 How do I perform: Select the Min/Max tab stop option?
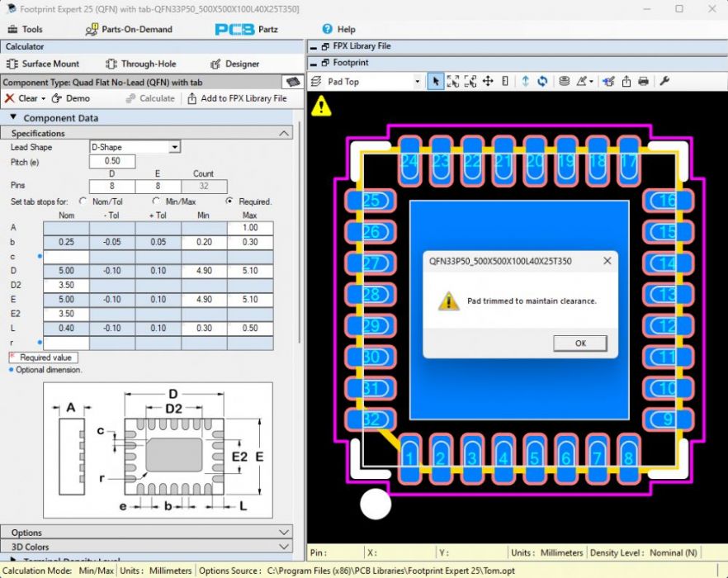[x=157, y=201]
